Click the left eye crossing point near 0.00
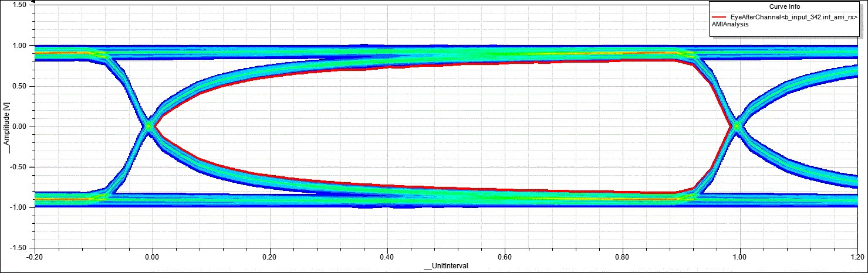The height and width of the screenshot is (273, 868). click(x=149, y=126)
